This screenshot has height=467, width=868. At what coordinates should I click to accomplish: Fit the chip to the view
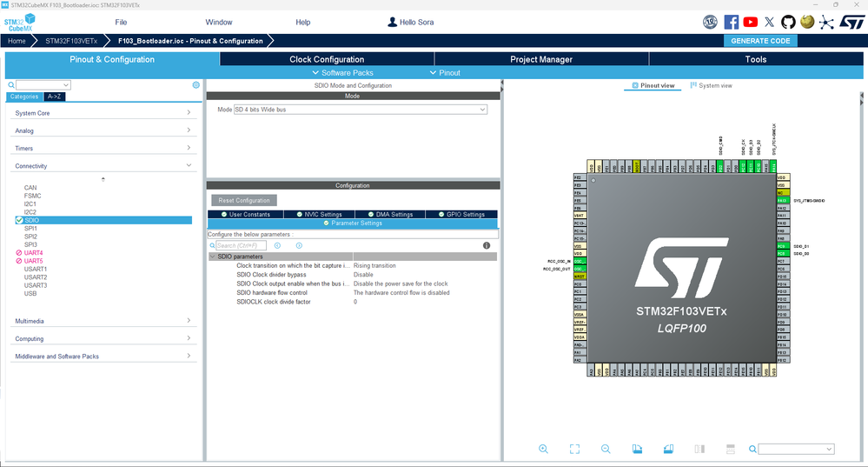coord(574,449)
